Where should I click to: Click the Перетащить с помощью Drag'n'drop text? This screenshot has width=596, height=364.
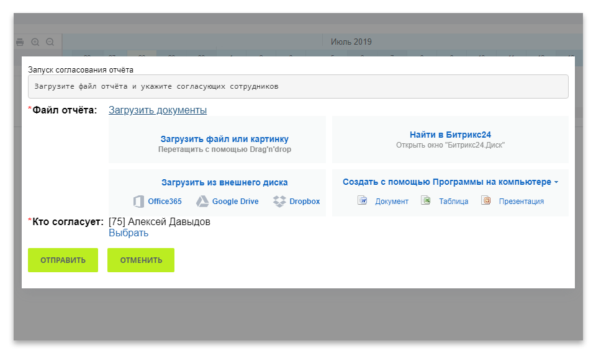point(225,149)
